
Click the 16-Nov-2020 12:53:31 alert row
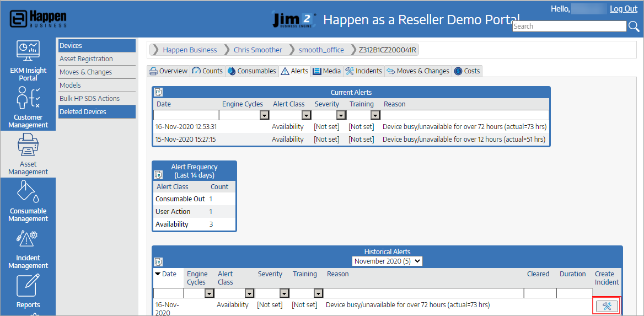(351, 127)
